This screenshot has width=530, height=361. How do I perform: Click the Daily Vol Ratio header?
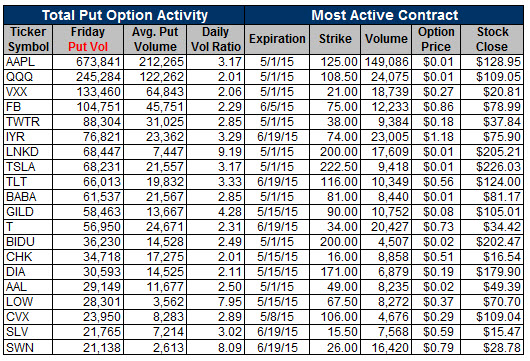[216, 39]
